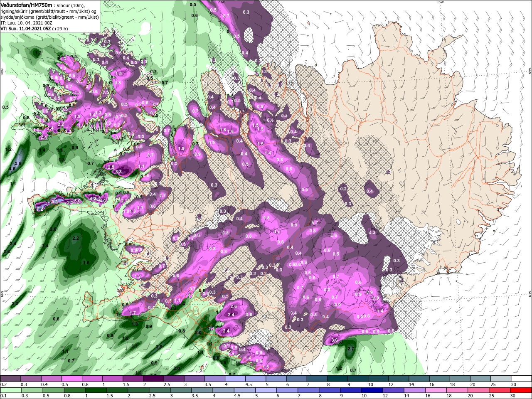The width and height of the screenshot is (532, 399).
Task: Click the 20W longitude label on the top edge
Action: [x=222, y=2]
